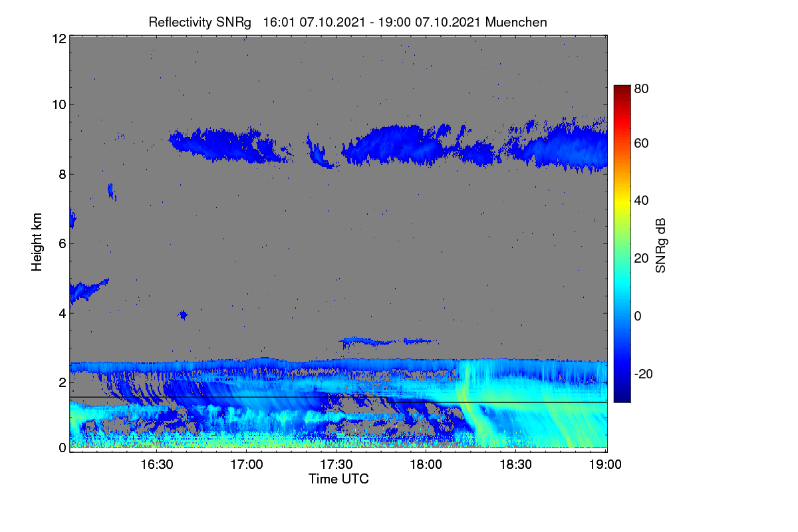Click the 19:00 time tick label

(606, 464)
